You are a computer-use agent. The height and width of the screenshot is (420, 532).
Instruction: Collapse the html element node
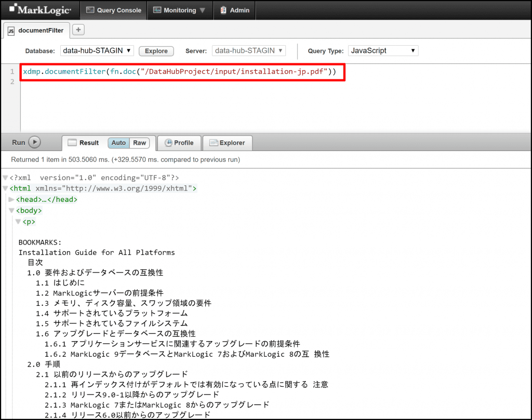(x=5, y=188)
